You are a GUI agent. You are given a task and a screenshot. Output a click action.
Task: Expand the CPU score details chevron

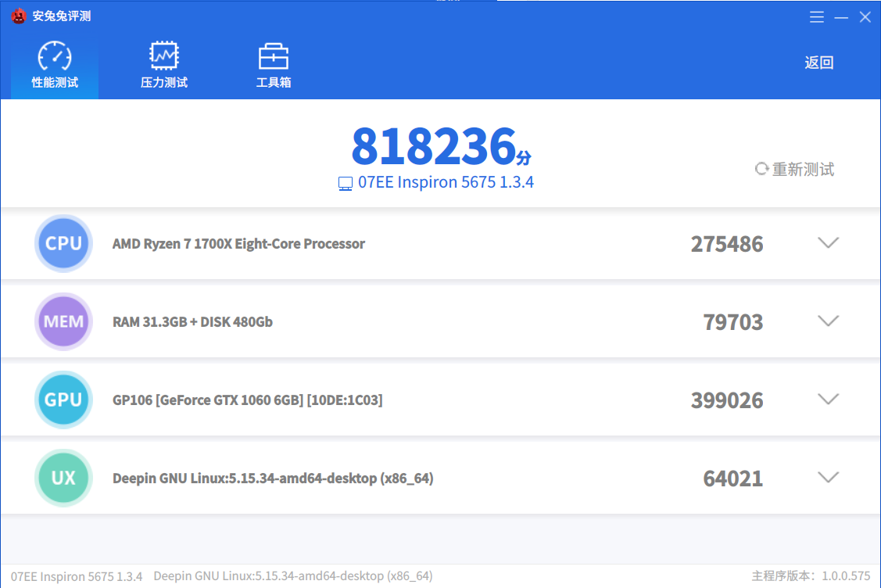pos(828,243)
